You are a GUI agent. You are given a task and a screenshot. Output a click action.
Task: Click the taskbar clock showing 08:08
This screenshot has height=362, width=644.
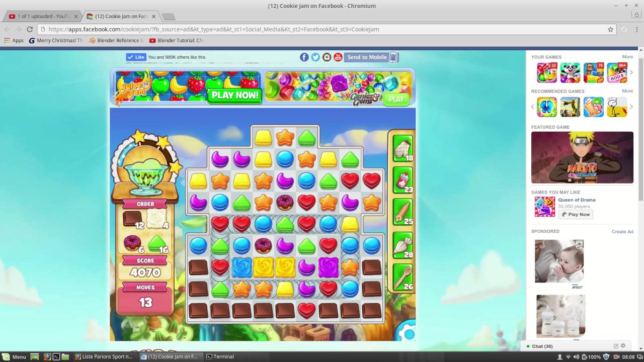click(x=628, y=357)
